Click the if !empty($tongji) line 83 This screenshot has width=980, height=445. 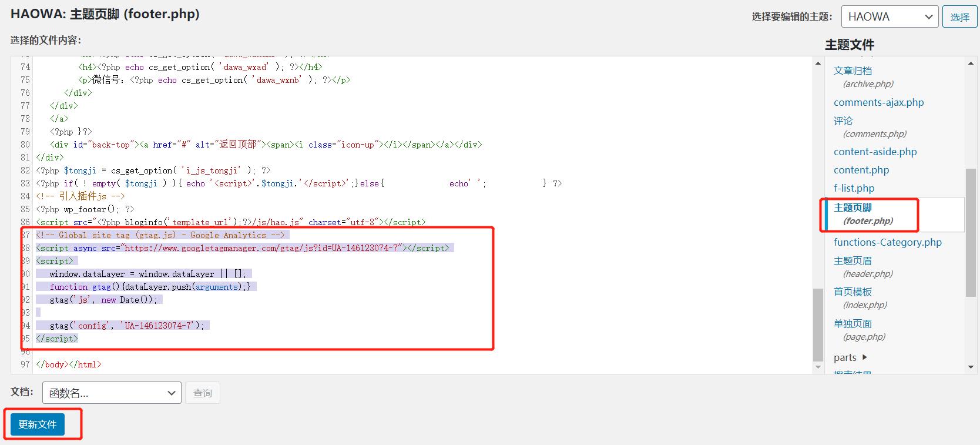point(299,183)
